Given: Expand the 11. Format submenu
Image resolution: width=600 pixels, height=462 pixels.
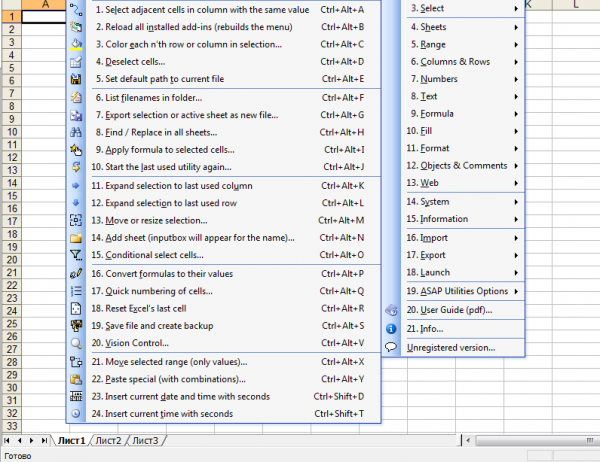Looking at the screenshot, I should coord(463,148).
